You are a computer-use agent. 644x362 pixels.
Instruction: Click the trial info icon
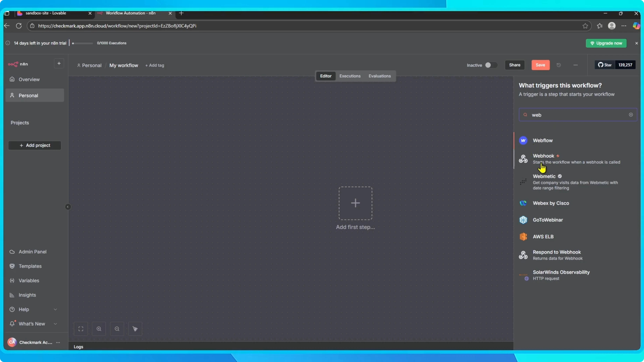click(8, 43)
